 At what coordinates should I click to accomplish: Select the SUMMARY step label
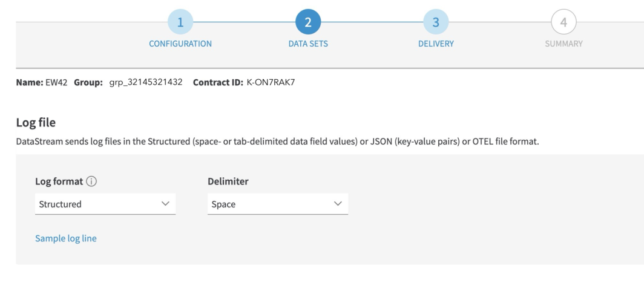(x=563, y=44)
